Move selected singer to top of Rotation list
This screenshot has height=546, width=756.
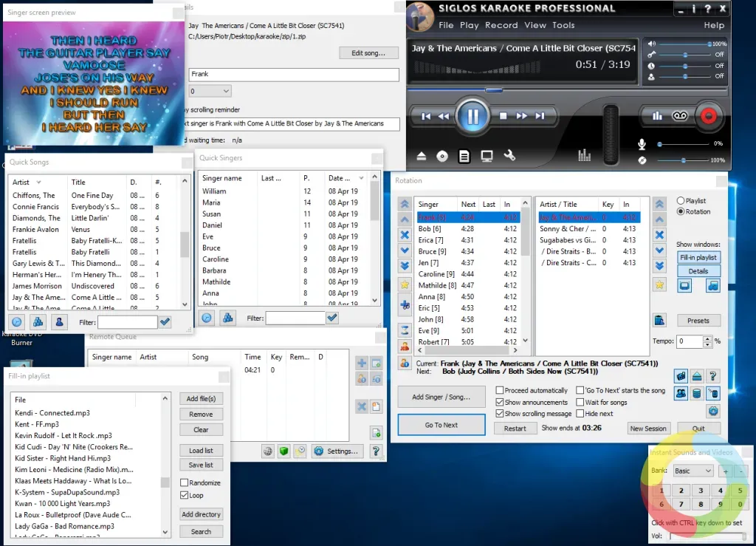click(405, 204)
